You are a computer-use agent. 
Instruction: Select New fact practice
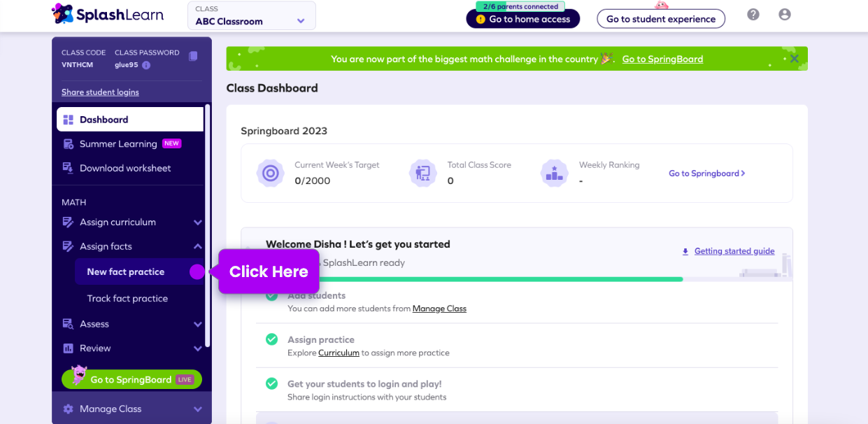tap(138, 271)
